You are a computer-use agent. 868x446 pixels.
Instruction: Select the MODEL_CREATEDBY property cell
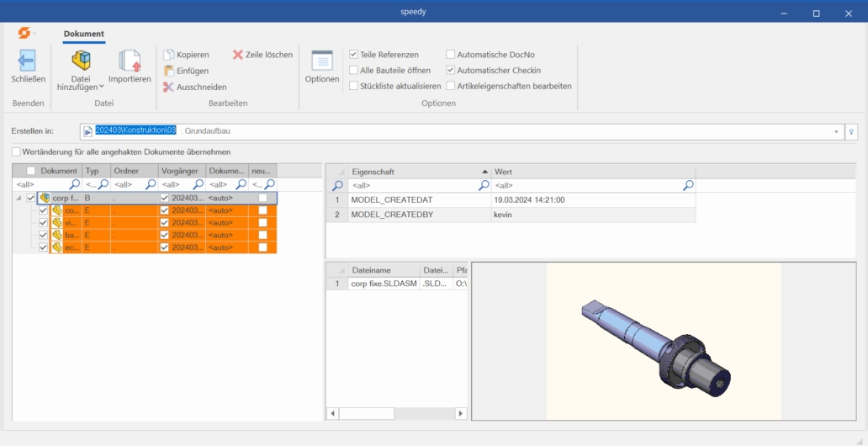point(420,215)
